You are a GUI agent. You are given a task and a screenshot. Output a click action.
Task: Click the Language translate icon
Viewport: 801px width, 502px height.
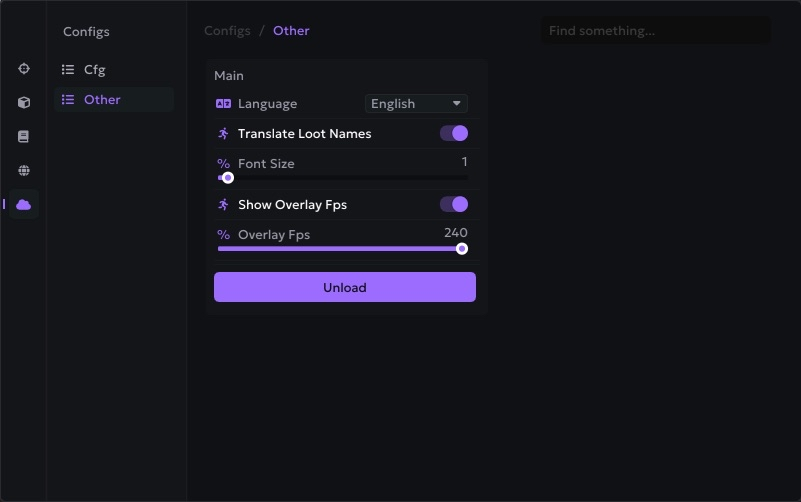coord(223,104)
